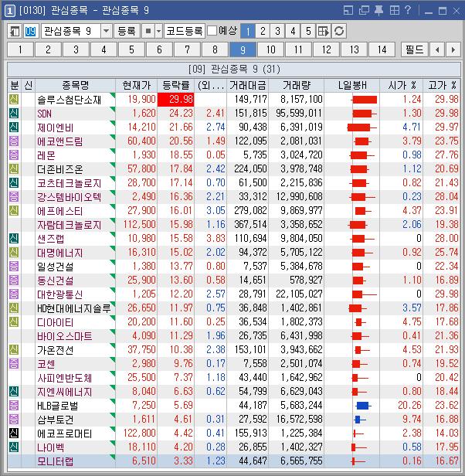Toggle the 예상 checkbox
Viewport: 465px width, 476px height.
tap(212, 31)
